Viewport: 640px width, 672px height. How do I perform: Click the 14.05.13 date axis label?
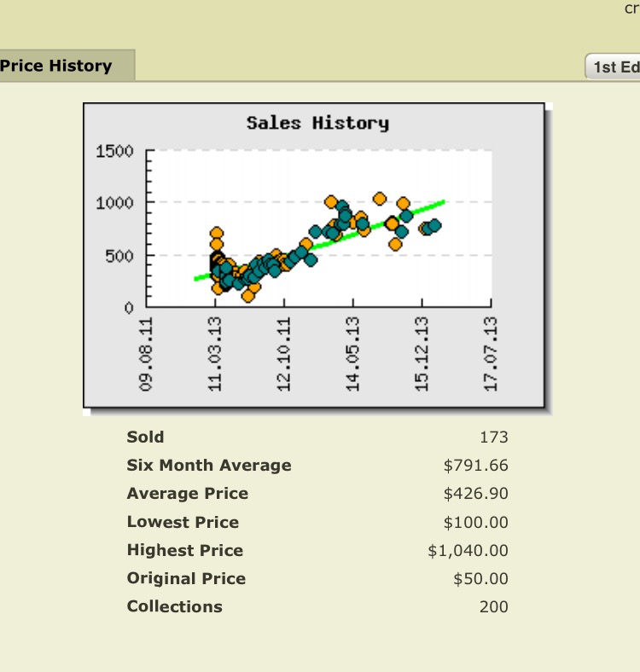[352, 354]
